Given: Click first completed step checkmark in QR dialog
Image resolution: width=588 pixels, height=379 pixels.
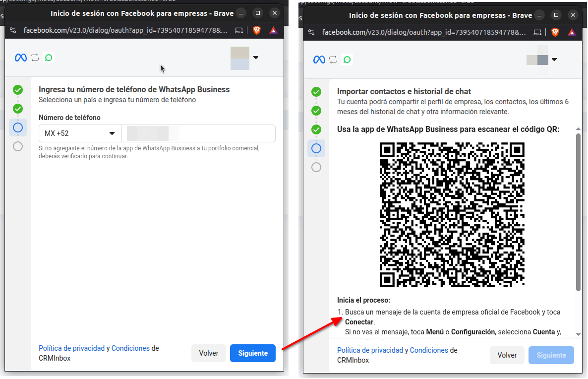Looking at the screenshot, I should (x=316, y=92).
